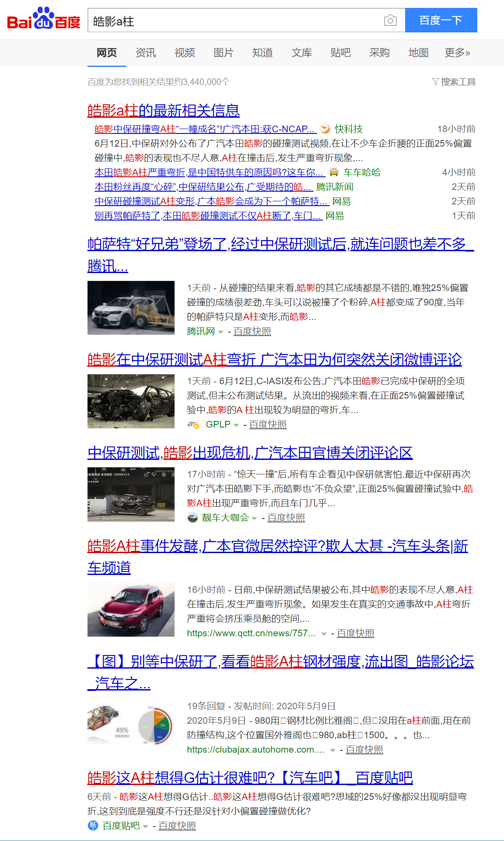Click the 腾讯网 source link
Screen dimensions: 504x841
(201, 331)
